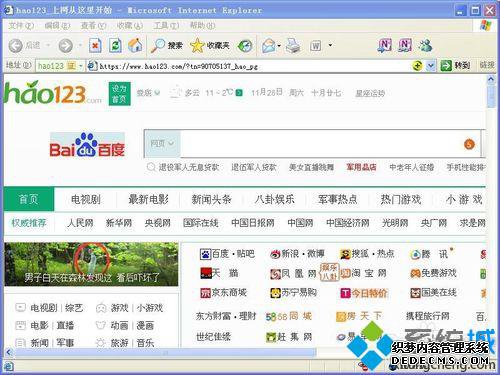Open the 文件 menu
This screenshot has width=500, height=375.
click(21, 25)
